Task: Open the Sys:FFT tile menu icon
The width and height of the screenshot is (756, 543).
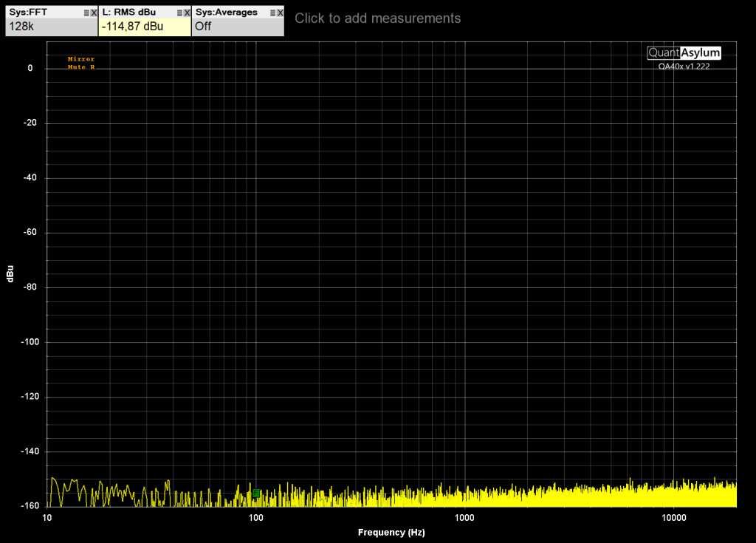Action: point(86,13)
